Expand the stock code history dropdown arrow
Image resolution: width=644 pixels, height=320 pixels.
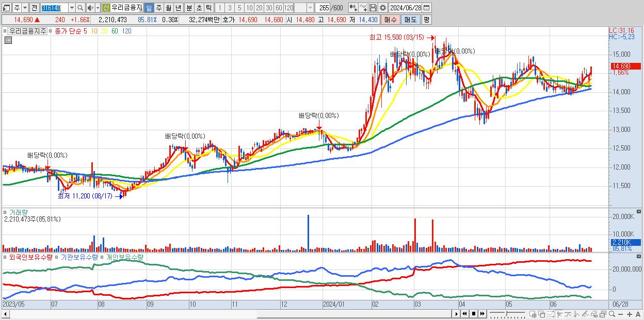click(72, 8)
